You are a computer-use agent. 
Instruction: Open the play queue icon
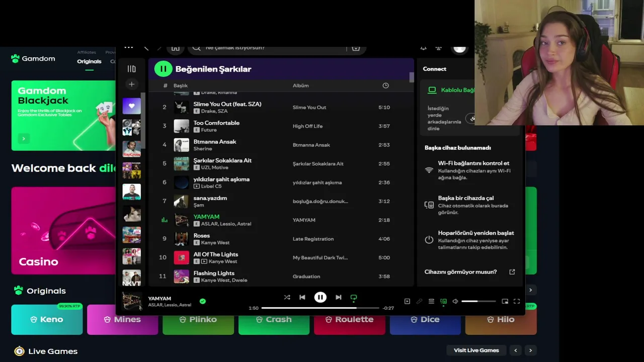pos(431,301)
